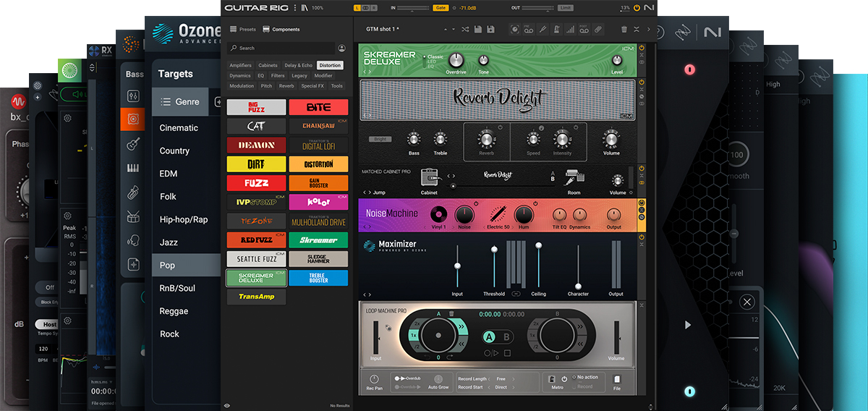The width and height of the screenshot is (868, 411).
Task: Click the Loop Machine File icon
Action: [x=617, y=378]
